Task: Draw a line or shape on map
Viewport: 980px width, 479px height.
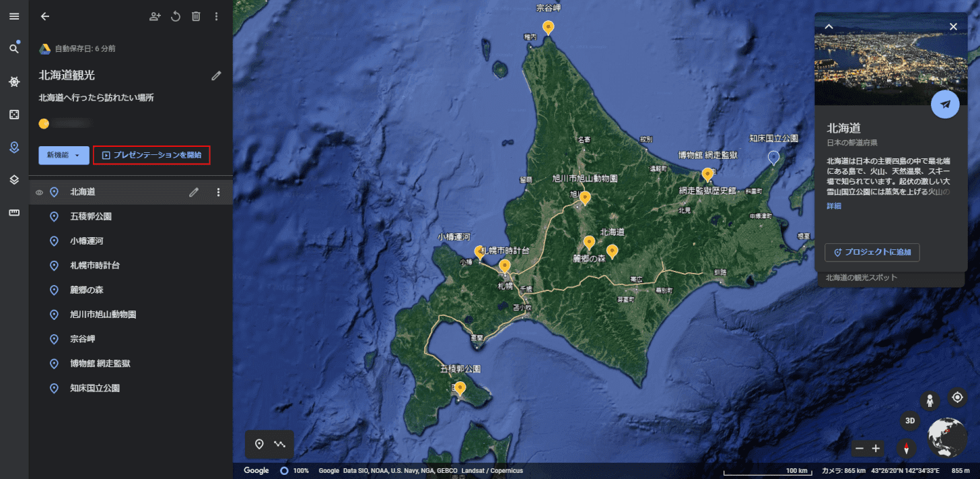Action: coord(280,445)
